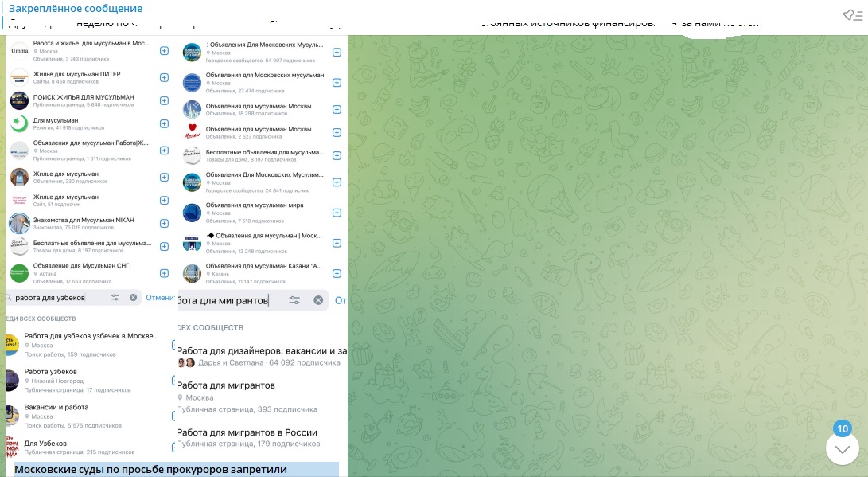Screen dimensions: 868x477
Task: Open Работа для мигрантов with 393 subscribers
Action: pyautogui.click(x=263, y=397)
